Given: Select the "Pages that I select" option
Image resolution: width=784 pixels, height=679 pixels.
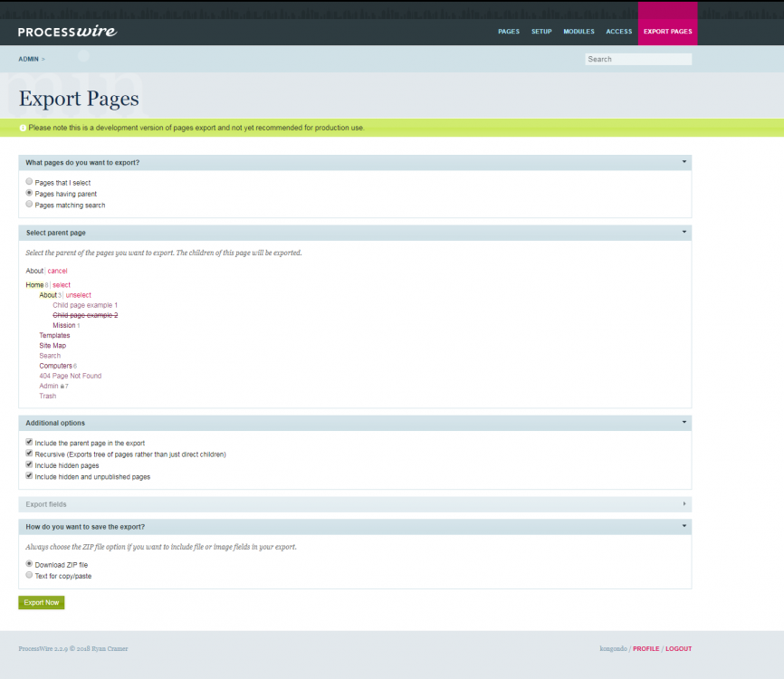Looking at the screenshot, I should coord(29,182).
